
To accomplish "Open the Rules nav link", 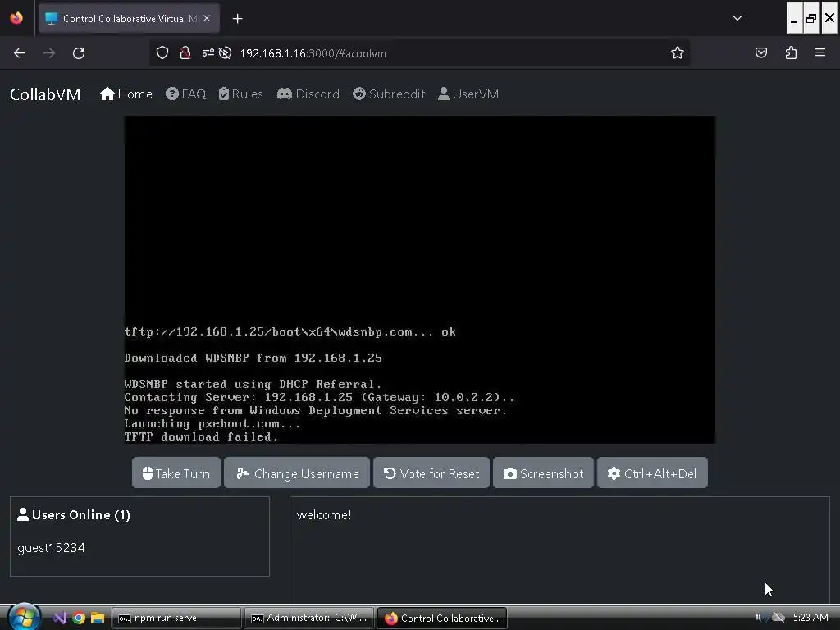I will (x=241, y=94).
